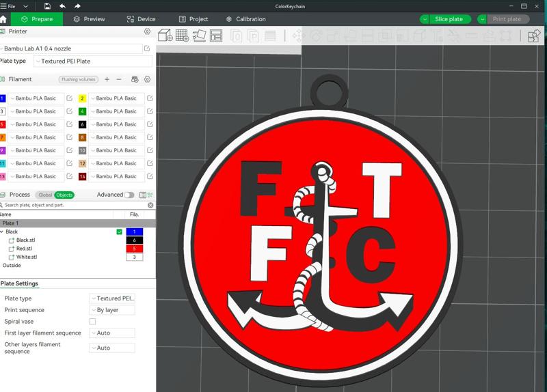Click filament 2 yellow color swatch
This screenshot has height=392, width=547.
pos(82,98)
